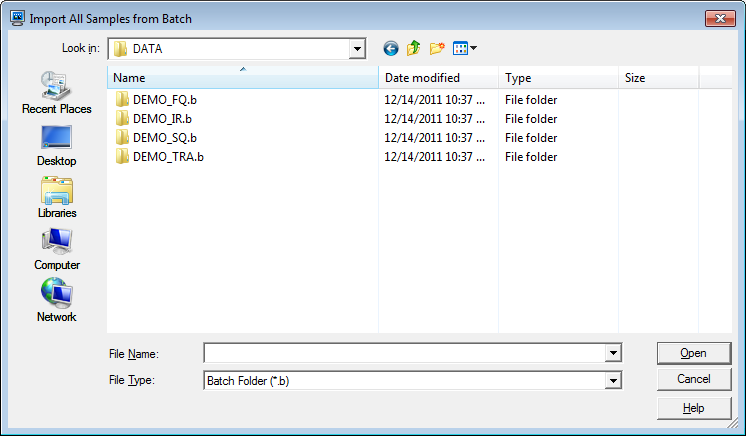
Task: Jump to the Desktop location
Action: click(57, 146)
